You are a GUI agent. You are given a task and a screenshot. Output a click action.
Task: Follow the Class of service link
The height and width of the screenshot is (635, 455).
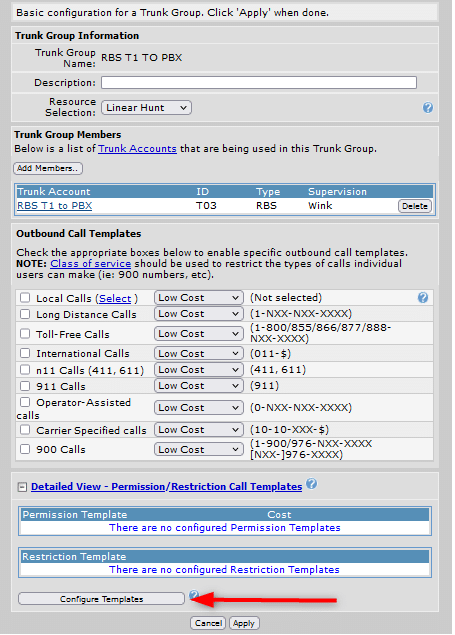(x=91, y=264)
